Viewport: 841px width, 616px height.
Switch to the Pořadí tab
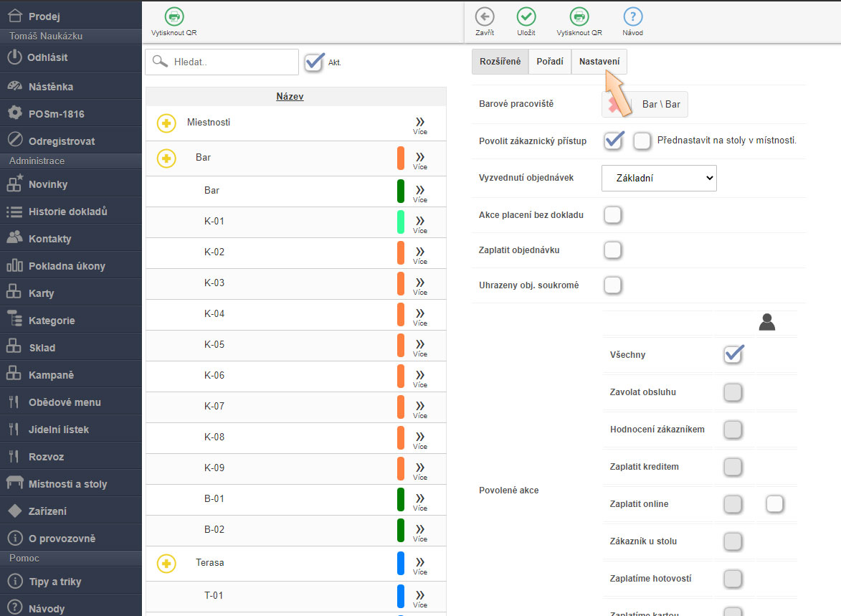550,62
